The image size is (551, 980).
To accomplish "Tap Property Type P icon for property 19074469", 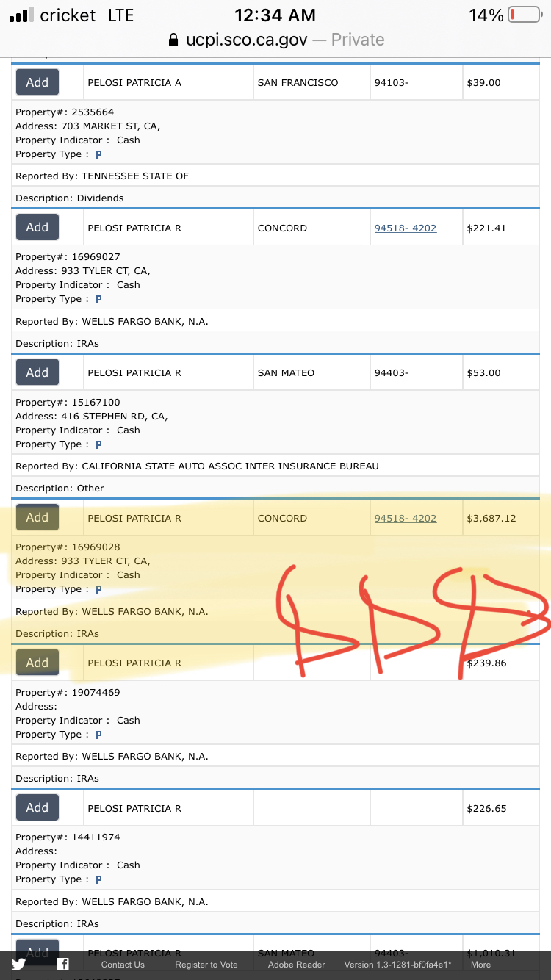I will click(98, 735).
